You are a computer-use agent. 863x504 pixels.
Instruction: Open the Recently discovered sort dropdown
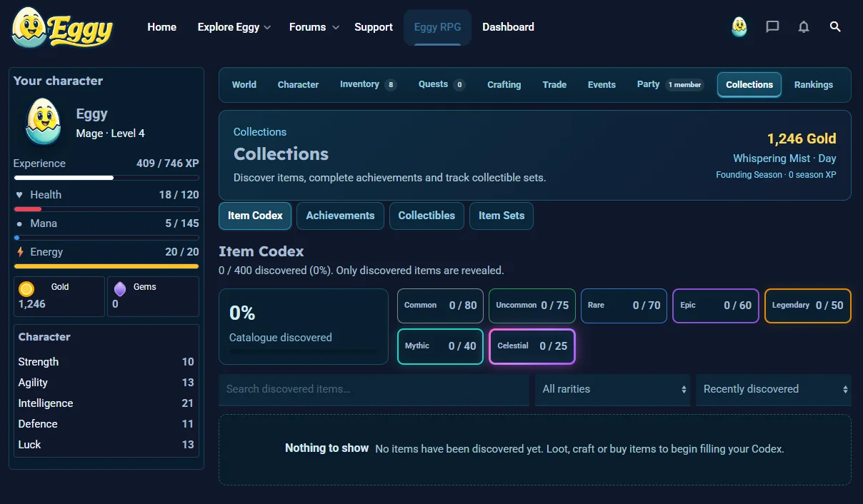(774, 389)
